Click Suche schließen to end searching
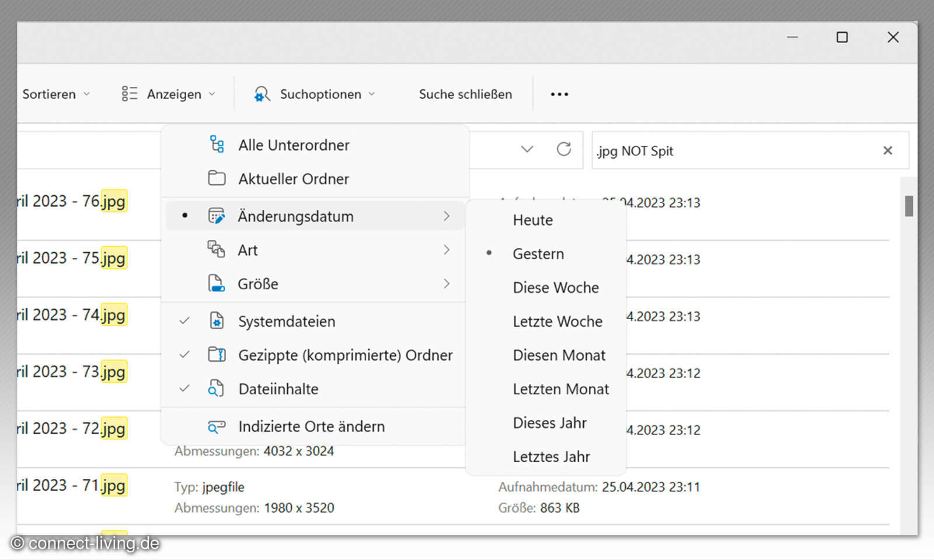 pyautogui.click(x=464, y=94)
